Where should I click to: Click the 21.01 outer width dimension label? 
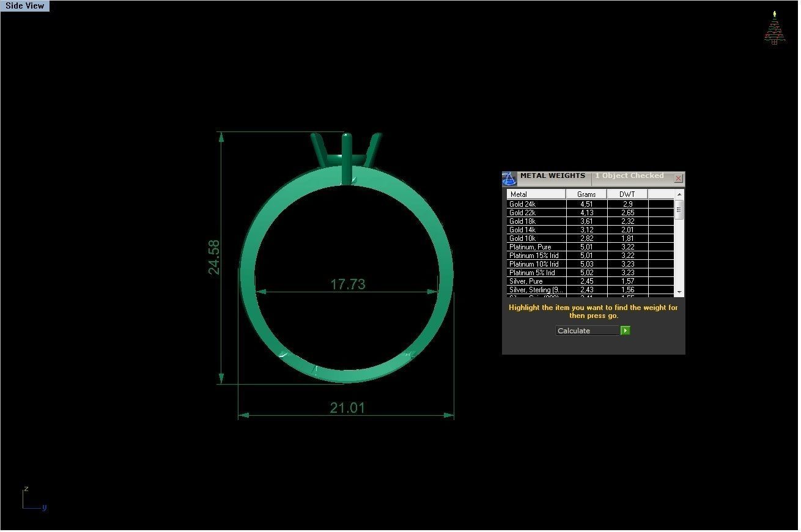click(x=347, y=408)
